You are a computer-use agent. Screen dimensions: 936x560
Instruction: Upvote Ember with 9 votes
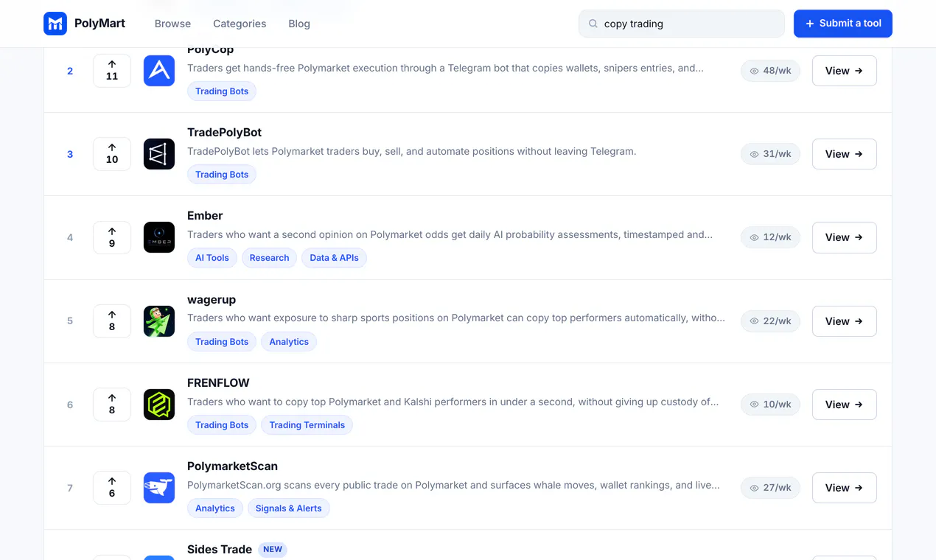coord(112,237)
